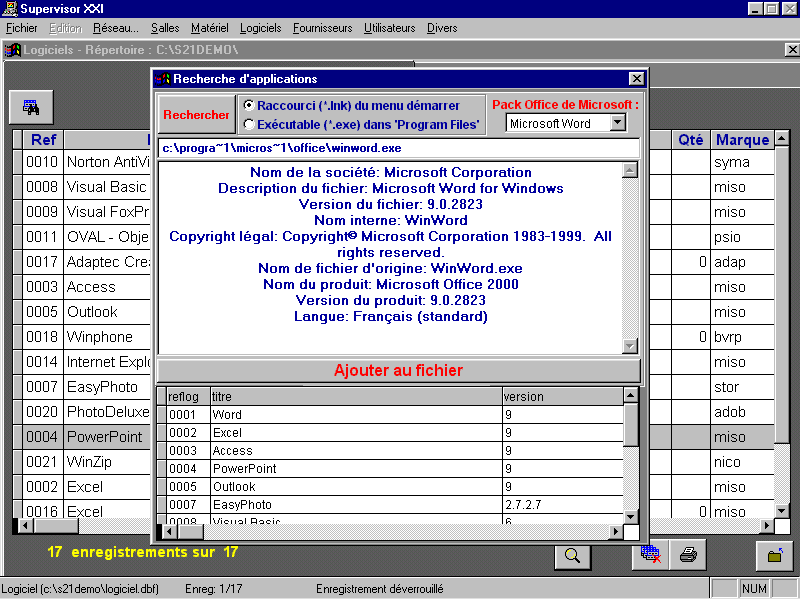Open the Utilisateurs menu
800x600 pixels.
point(389,28)
